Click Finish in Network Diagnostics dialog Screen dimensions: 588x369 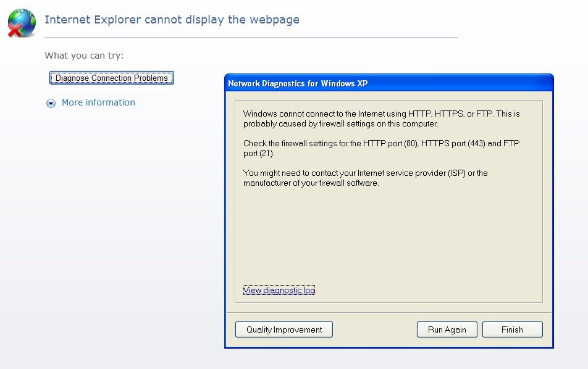pos(512,330)
